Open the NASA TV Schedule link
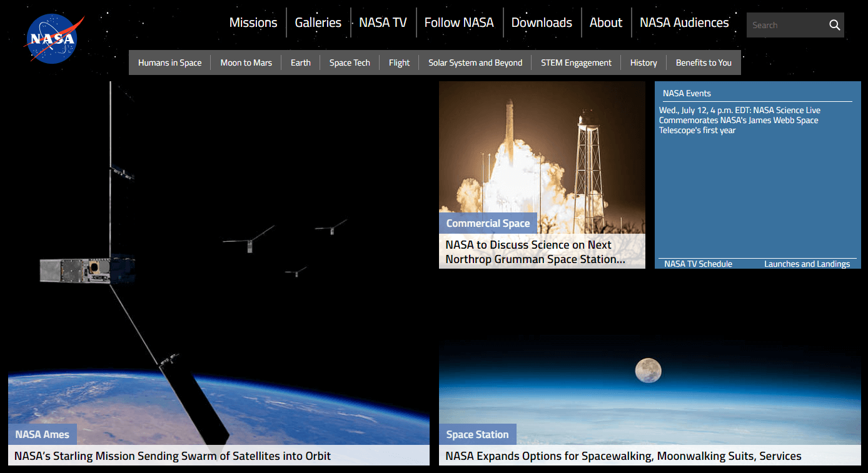This screenshot has width=868, height=473. point(698,264)
